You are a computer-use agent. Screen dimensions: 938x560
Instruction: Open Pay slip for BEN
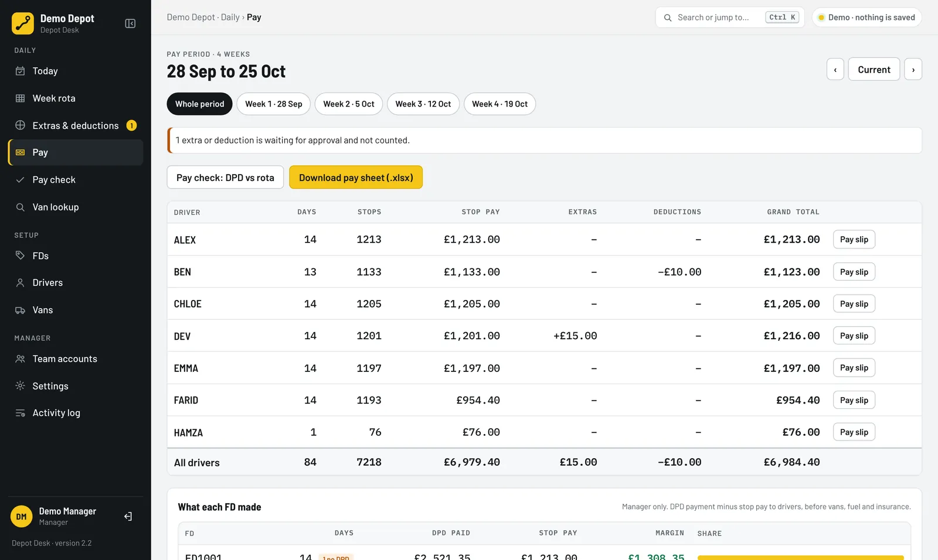click(854, 272)
